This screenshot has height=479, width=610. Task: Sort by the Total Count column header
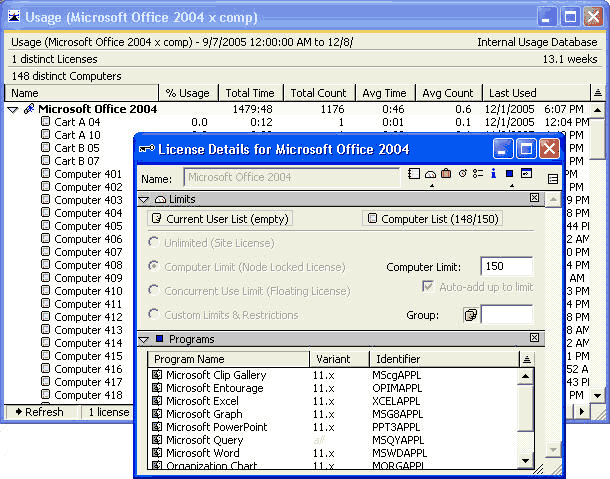click(319, 93)
